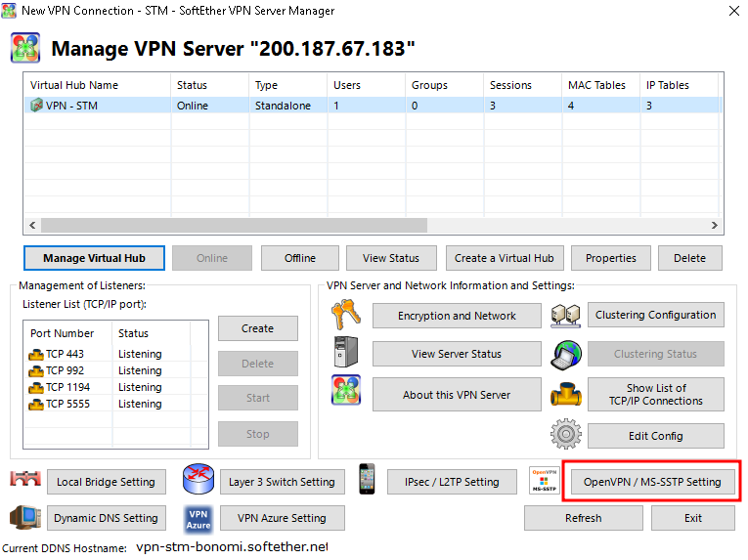This screenshot has width=748, height=560.
Task: Sort hubs by Type column header
Action: point(287,85)
